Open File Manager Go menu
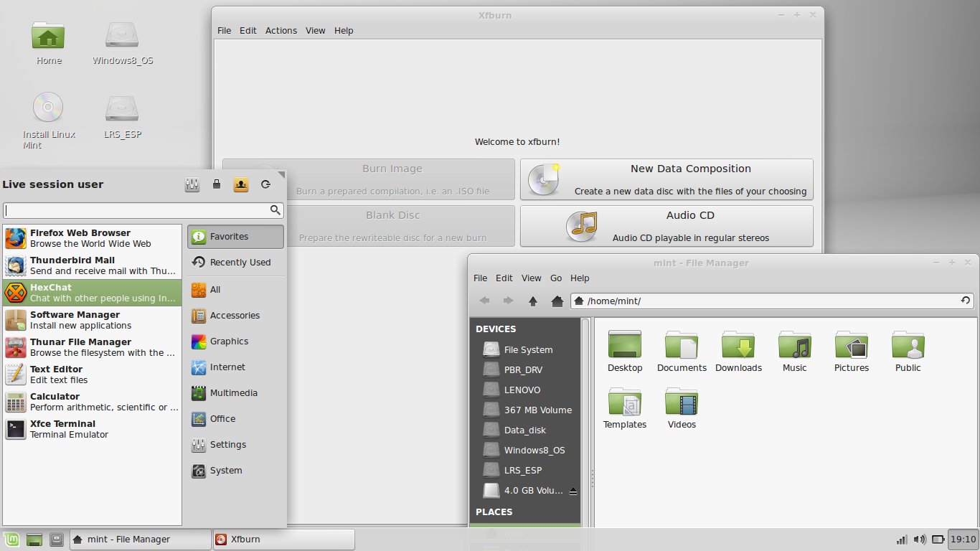 [556, 278]
